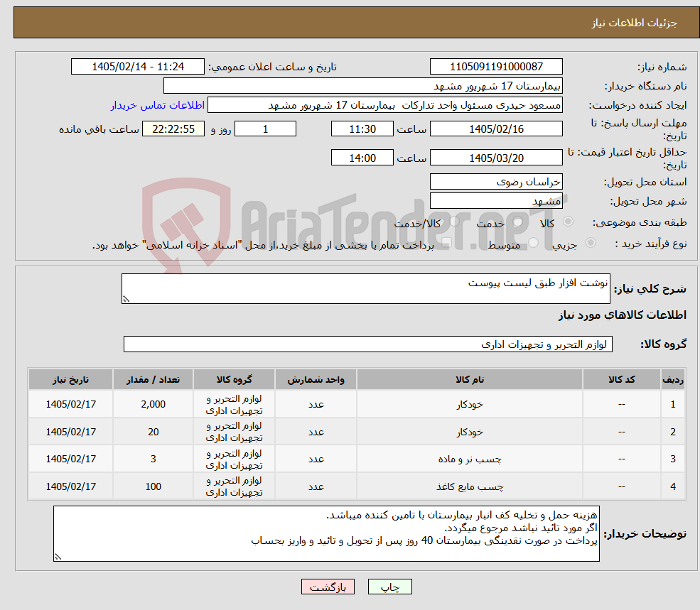
Task: Click need date 1405/02/17 in row 4
Action: coord(70,487)
